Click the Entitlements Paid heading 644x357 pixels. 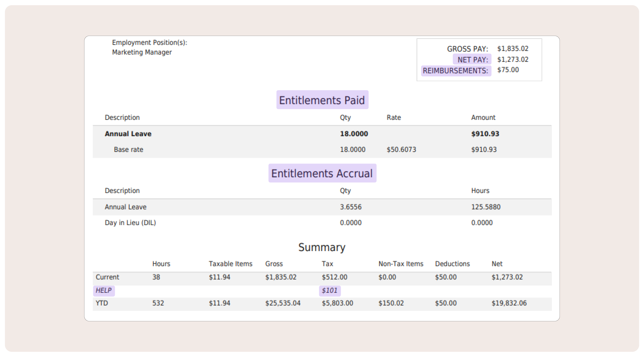(322, 100)
